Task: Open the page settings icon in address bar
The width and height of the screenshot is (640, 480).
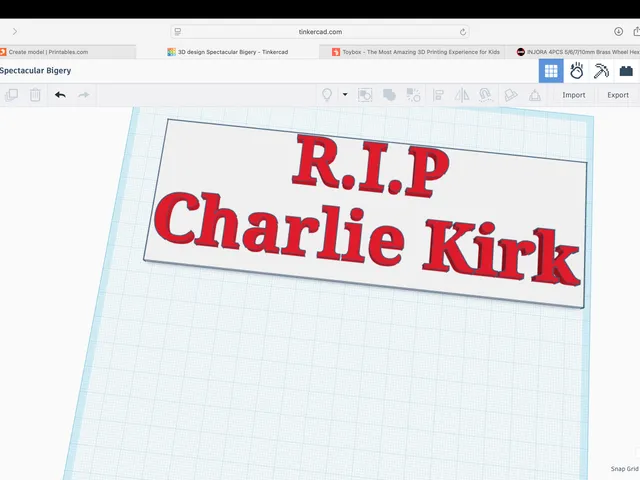Action: tap(178, 32)
